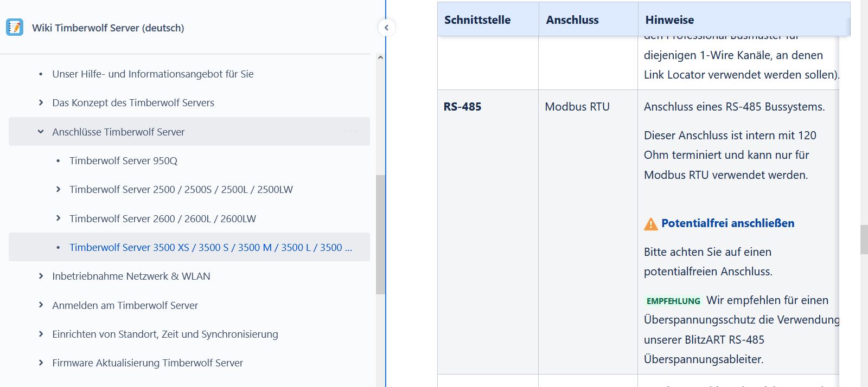The width and height of the screenshot is (868, 387).
Task: Collapse the sidebar with the arrow button
Action: click(x=386, y=28)
